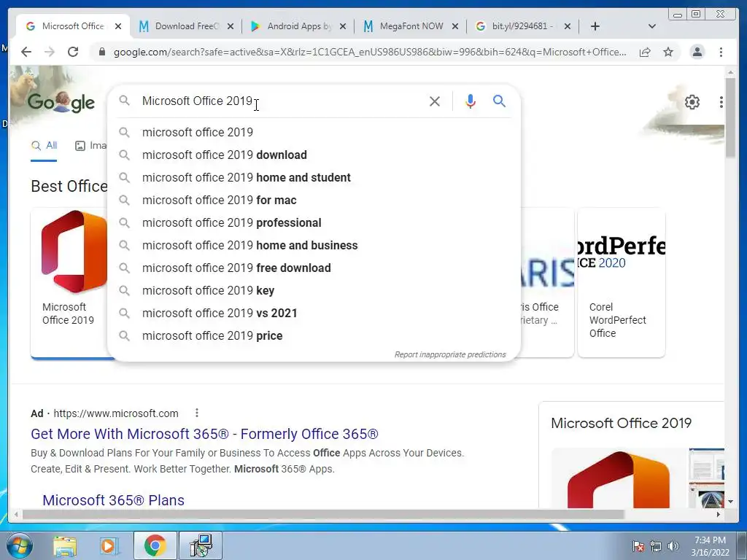This screenshot has height=560, width=747.
Task: Choose suggestion "microsoft office 2019 professional"
Action: [x=314, y=223]
